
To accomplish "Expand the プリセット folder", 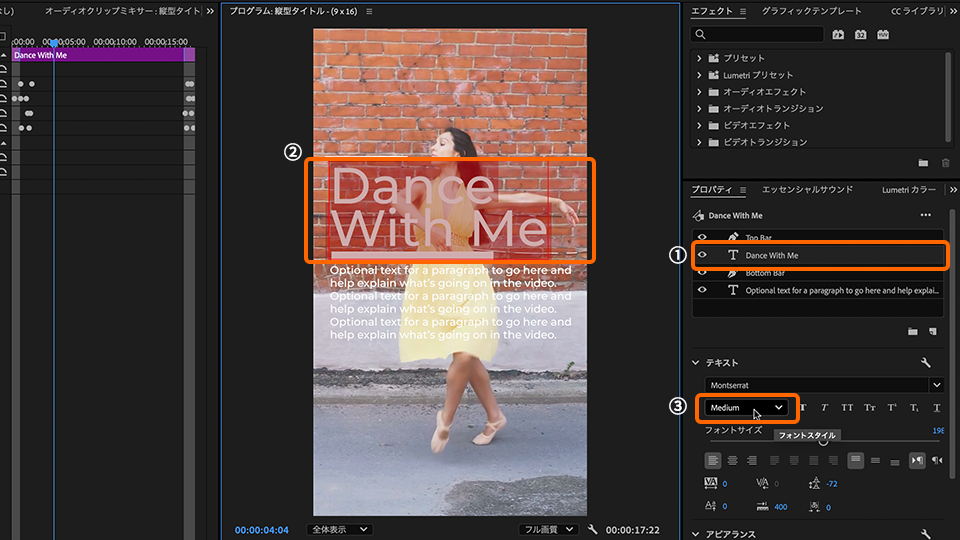I will pyautogui.click(x=699, y=58).
